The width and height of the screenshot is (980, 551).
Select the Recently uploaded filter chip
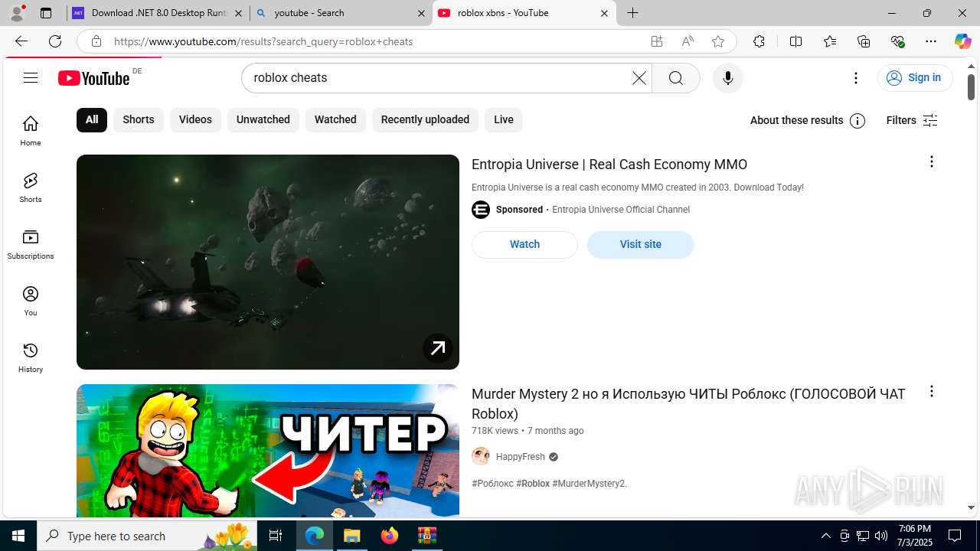[x=425, y=119]
